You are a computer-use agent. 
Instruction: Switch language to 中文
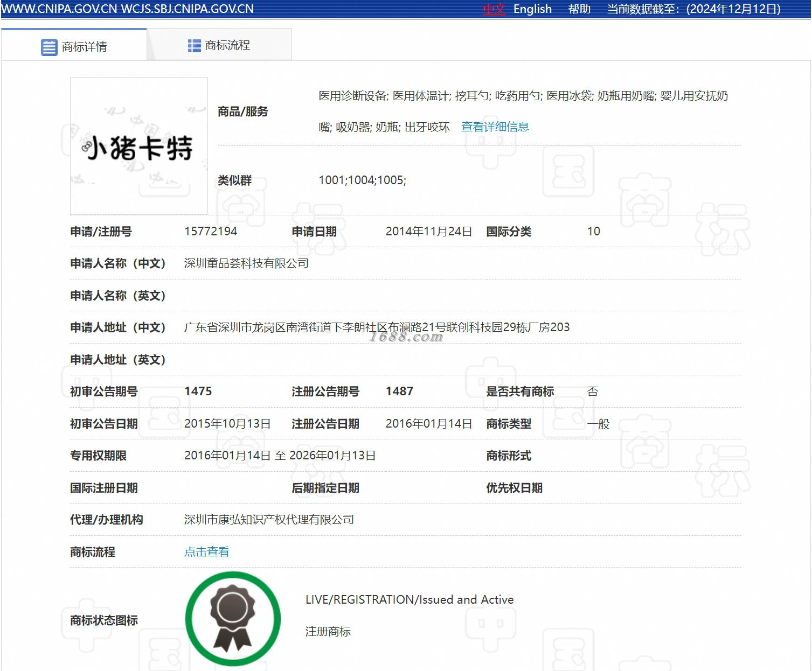(494, 9)
